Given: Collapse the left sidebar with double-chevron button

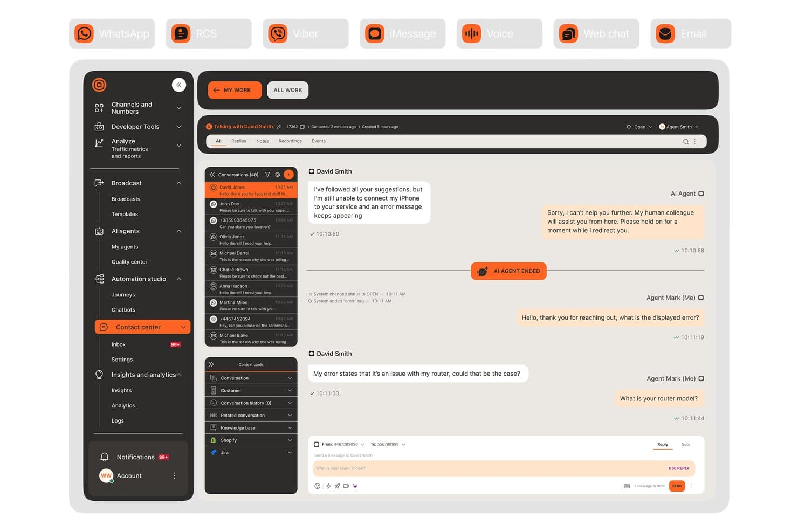Looking at the screenshot, I should [179, 85].
